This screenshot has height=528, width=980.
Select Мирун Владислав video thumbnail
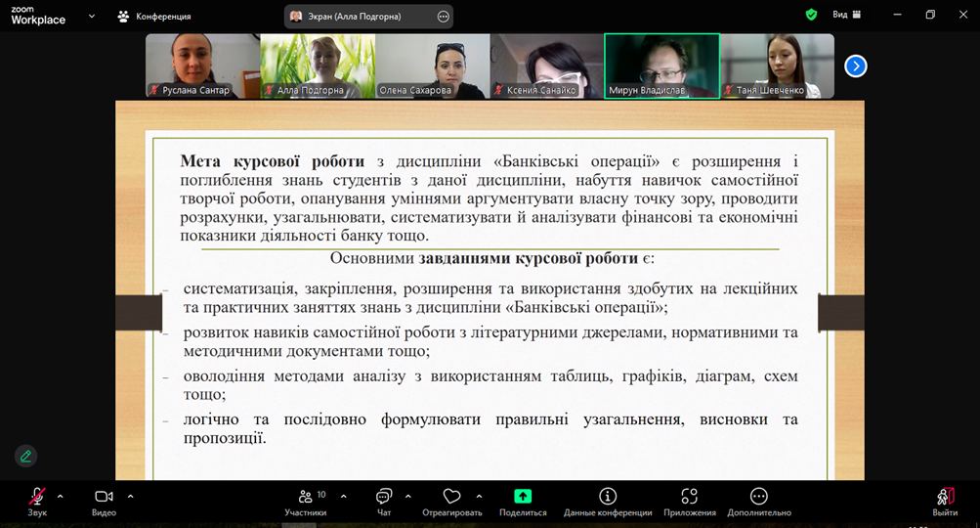pyautogui.click(x=661, y=66)
